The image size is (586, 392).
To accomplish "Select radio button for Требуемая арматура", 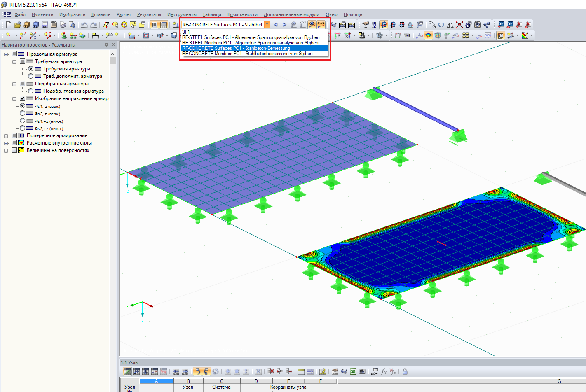I will click(x=31, y=69).
